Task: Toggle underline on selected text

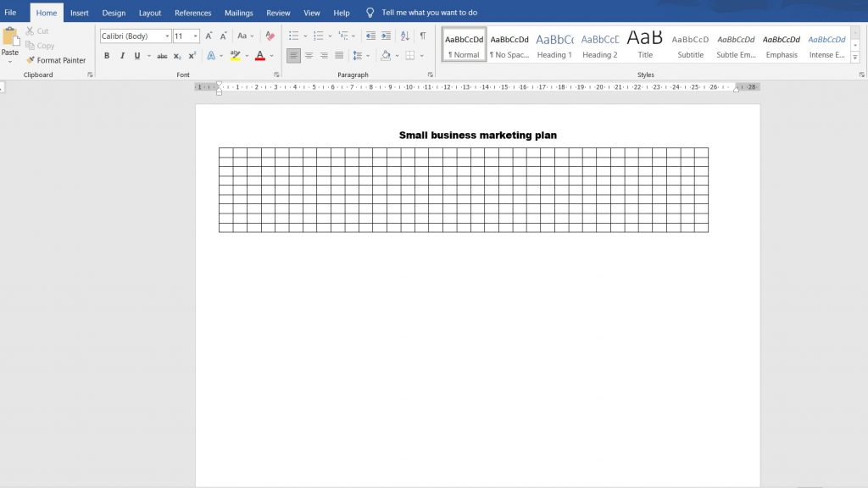Action: pyautogui.click(x=136, y=55)
